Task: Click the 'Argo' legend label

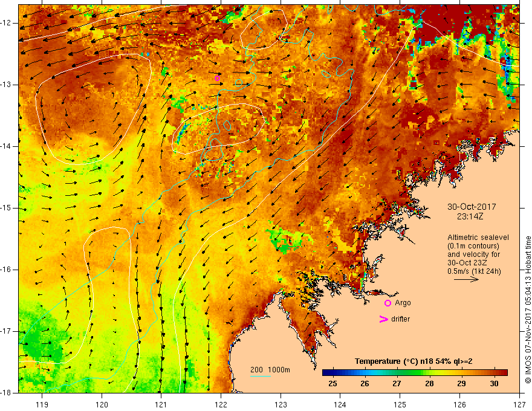Action: [403, 303]
